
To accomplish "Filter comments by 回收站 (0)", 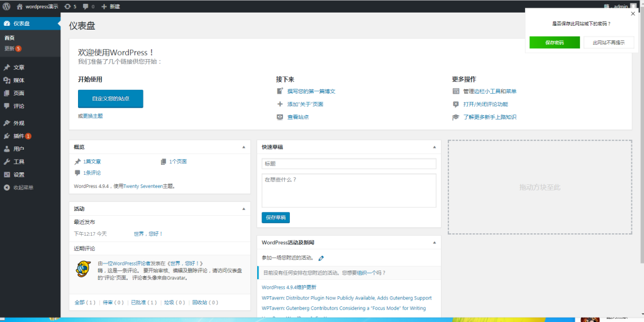I will pos(205,303).
